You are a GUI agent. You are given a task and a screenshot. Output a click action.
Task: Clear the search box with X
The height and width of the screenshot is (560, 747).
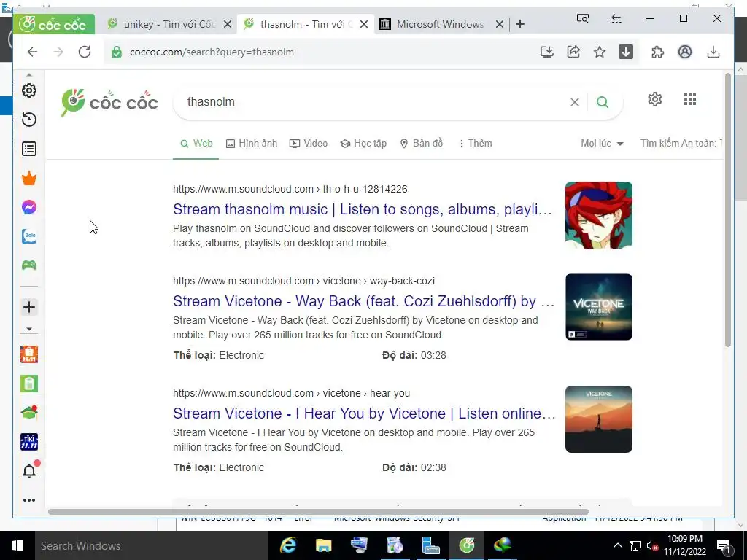[575, 102]
